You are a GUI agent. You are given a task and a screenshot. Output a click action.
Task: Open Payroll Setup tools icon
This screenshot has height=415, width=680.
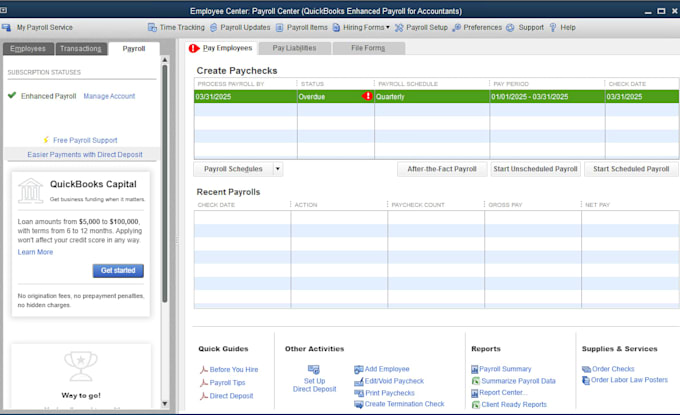tap(399, 27)
